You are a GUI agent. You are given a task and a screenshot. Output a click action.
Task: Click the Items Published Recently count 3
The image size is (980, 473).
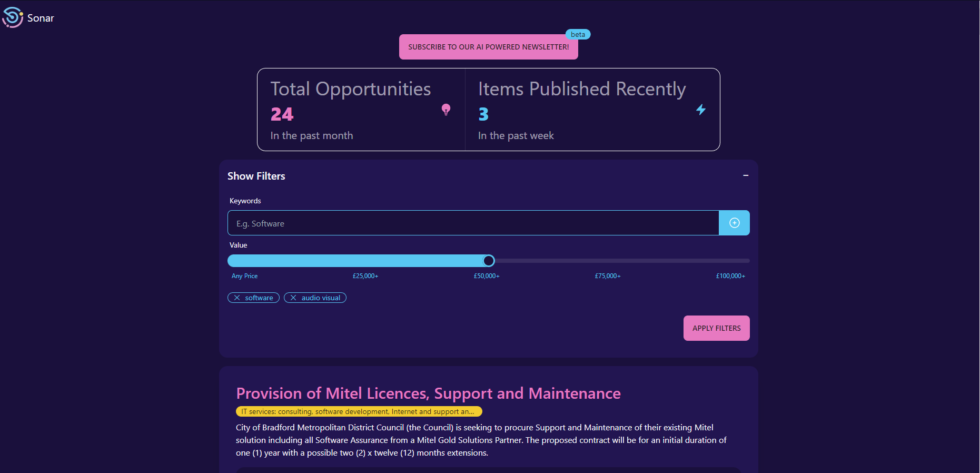483,114
